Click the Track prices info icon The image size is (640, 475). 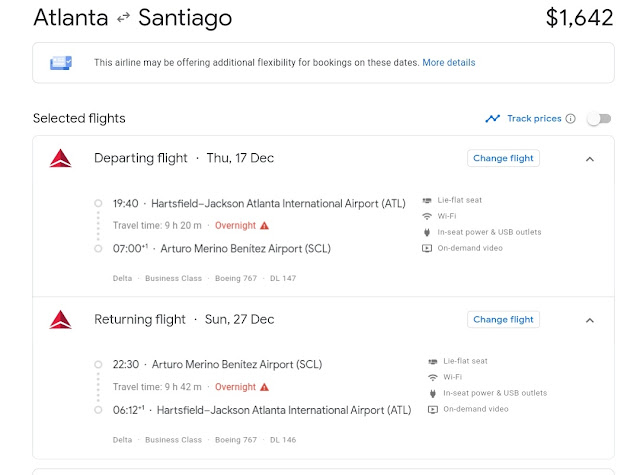click(x=571, y=119)
